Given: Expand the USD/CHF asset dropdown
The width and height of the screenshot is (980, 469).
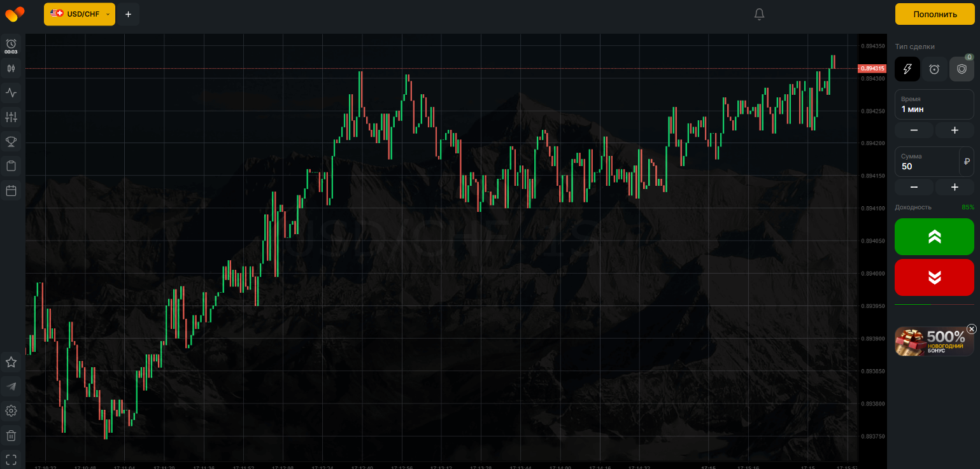Looking at the screenshot, I should point(80,14).
